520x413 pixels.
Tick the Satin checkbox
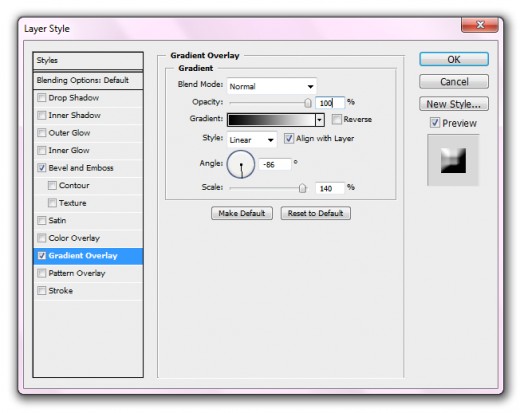pyautogui.click(x=42, y=220)
